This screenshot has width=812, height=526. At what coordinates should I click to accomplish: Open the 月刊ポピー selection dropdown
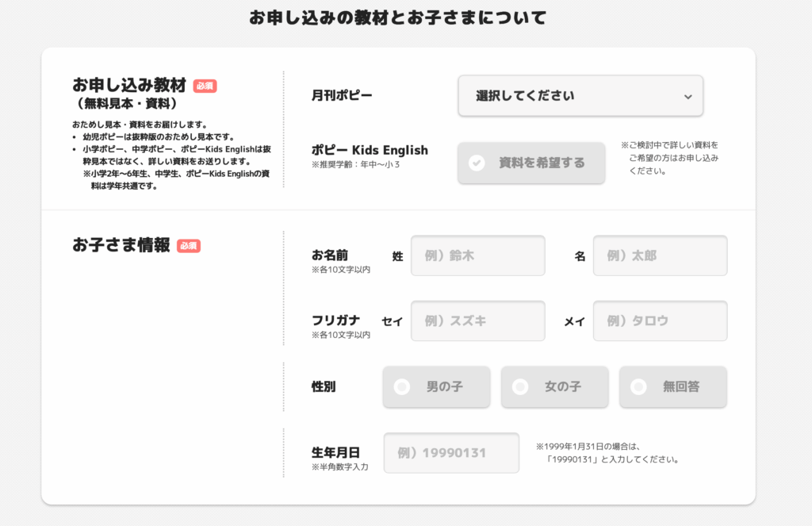[580, 96]
